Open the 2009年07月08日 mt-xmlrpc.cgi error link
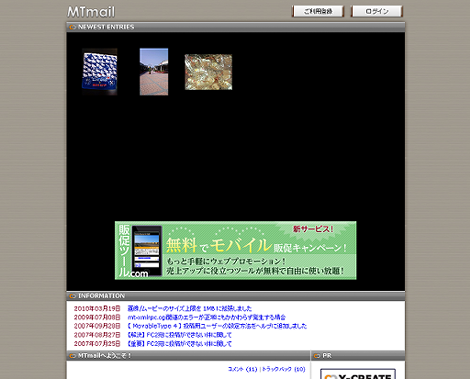Image resolution: width=470 pixels, height=379 pixels. [x=206, y=317]
